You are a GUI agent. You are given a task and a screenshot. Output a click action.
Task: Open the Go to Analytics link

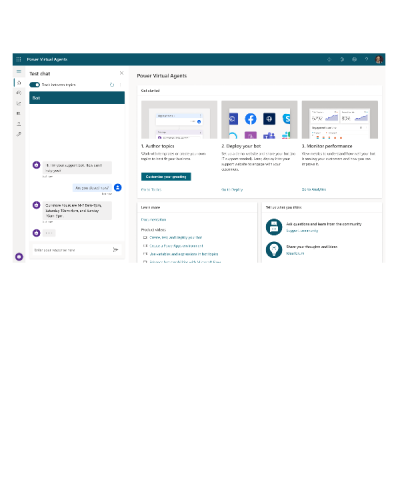pyautogui.click(x=314, y=189)
